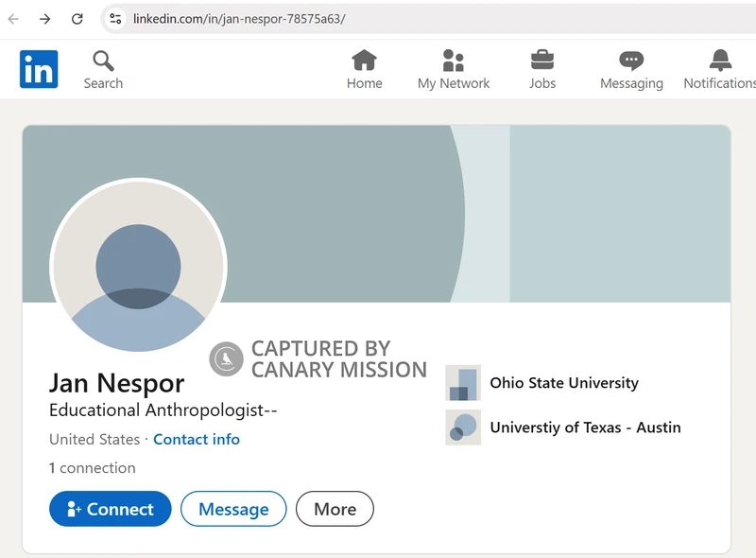Select the Jan Nespor name heading
The height and width of the screenshot is (558, 756).
coord(116,383)
